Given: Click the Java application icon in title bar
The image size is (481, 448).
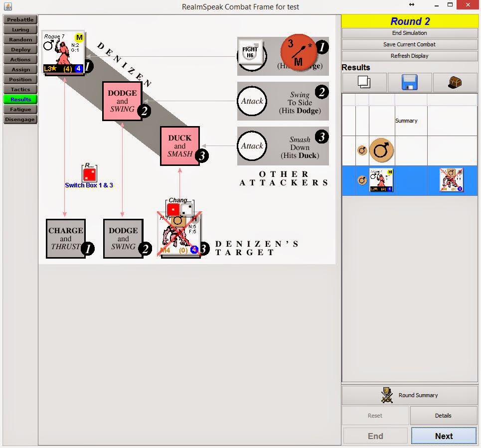Looking at the screenshot, I should point(7,6).
